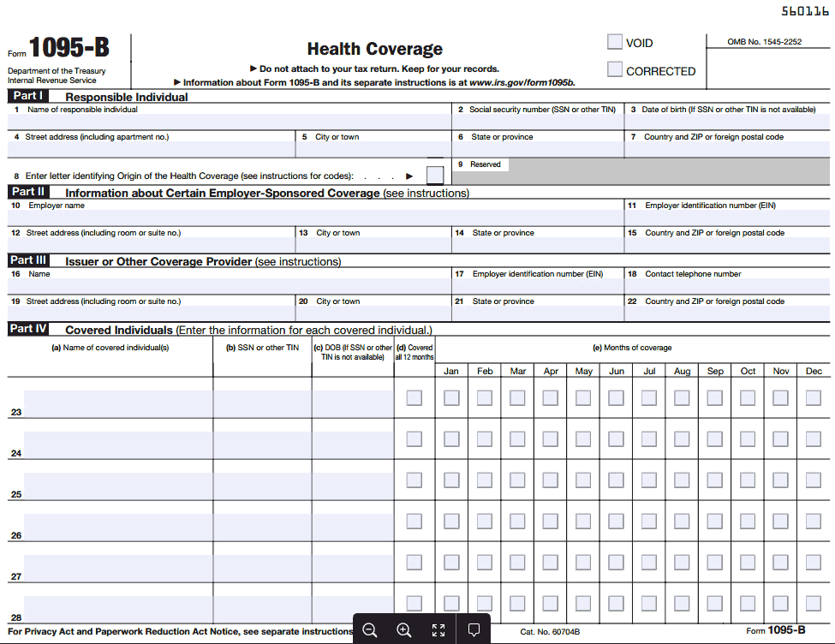The image size is (835, 644).
Task: Click the issuer Name field in Part III
Action: 230,287
